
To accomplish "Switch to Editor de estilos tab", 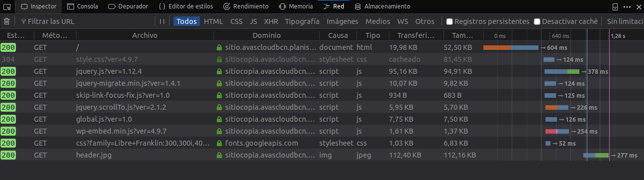I will [186, 6].
